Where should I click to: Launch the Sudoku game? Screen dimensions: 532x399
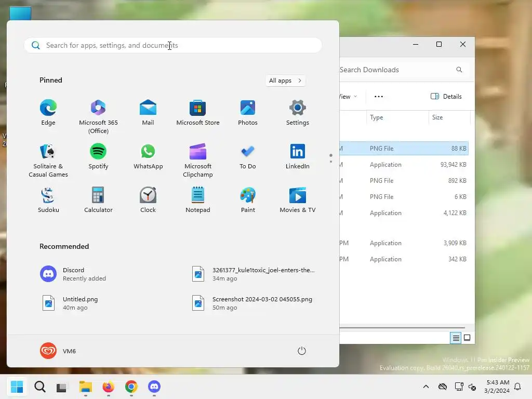tap(48, 200)
